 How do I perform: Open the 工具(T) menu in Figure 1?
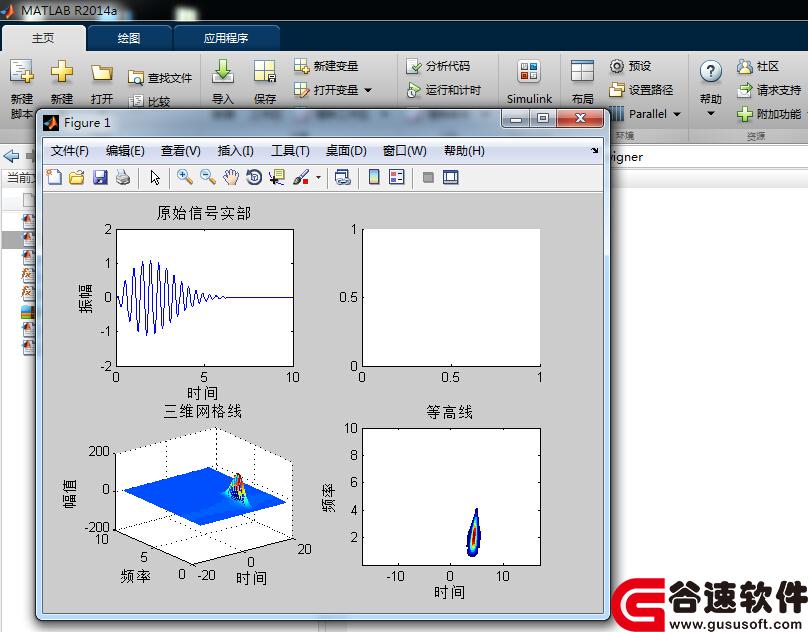coord(290,151)
